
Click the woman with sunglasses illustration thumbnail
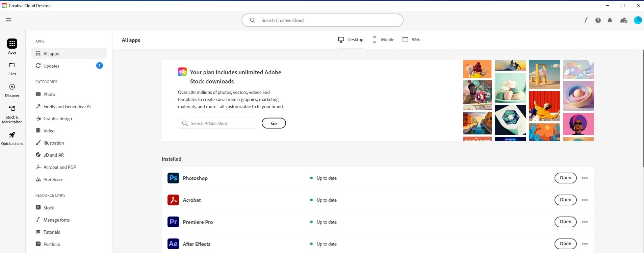578,124
